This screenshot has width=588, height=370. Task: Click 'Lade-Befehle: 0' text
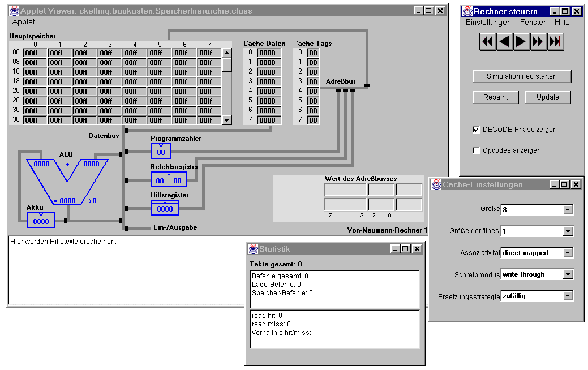tap(276, 285)
